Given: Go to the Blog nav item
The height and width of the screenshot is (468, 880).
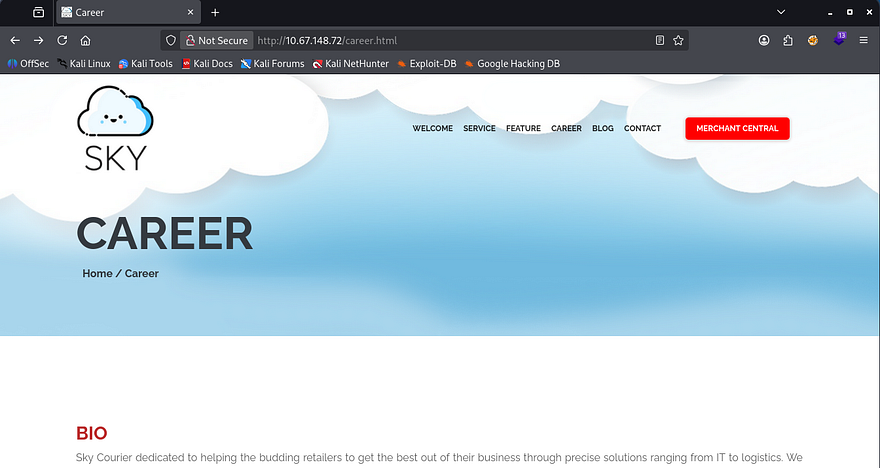Looking at the screenshot, I should (602, 129).
